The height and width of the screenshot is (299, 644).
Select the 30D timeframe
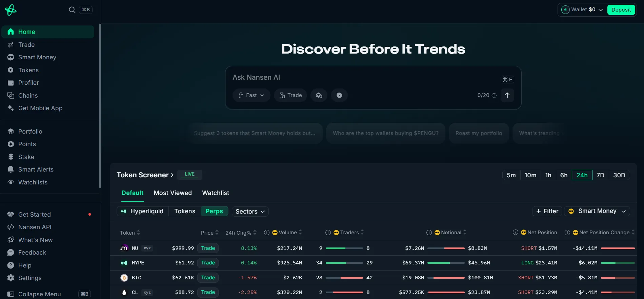pyautogui.click(x=619, y=175)
